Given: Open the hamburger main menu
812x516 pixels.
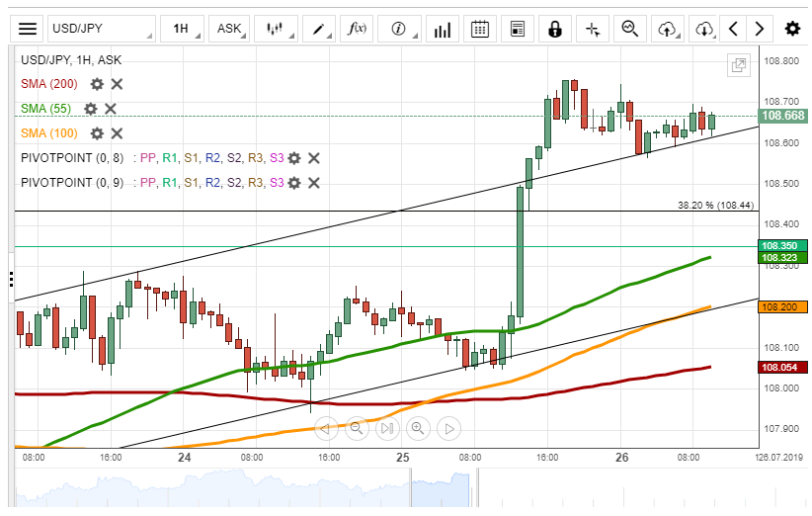Looking at the screenshot, I should click(28, 29).
